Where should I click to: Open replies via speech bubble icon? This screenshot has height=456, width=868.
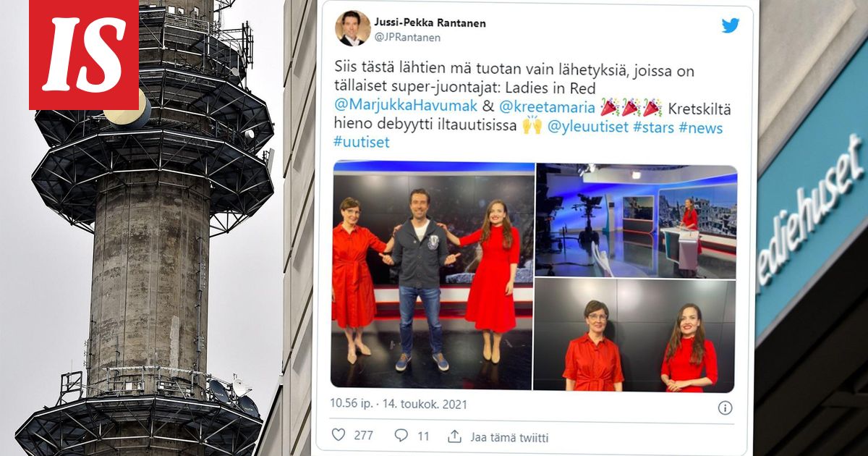pos(401,435)
